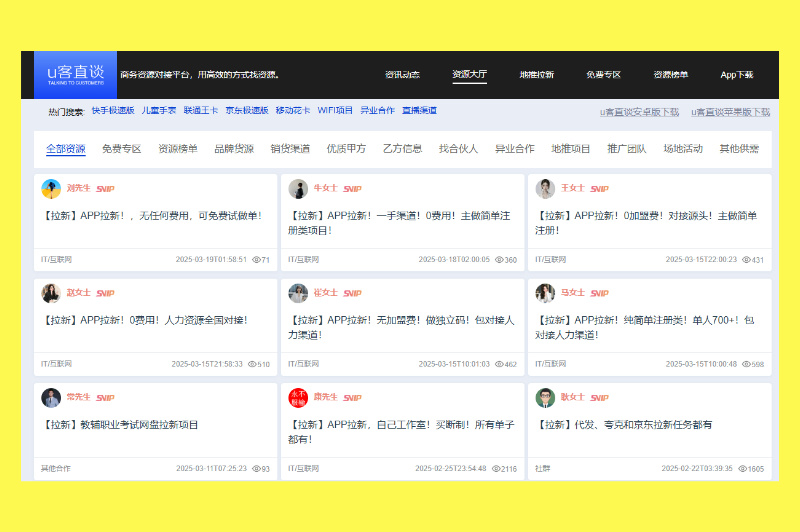Viewport: 800px width, 532px height.
Task: Click the eye icon next to 2116 views
Action: [496, 469]
